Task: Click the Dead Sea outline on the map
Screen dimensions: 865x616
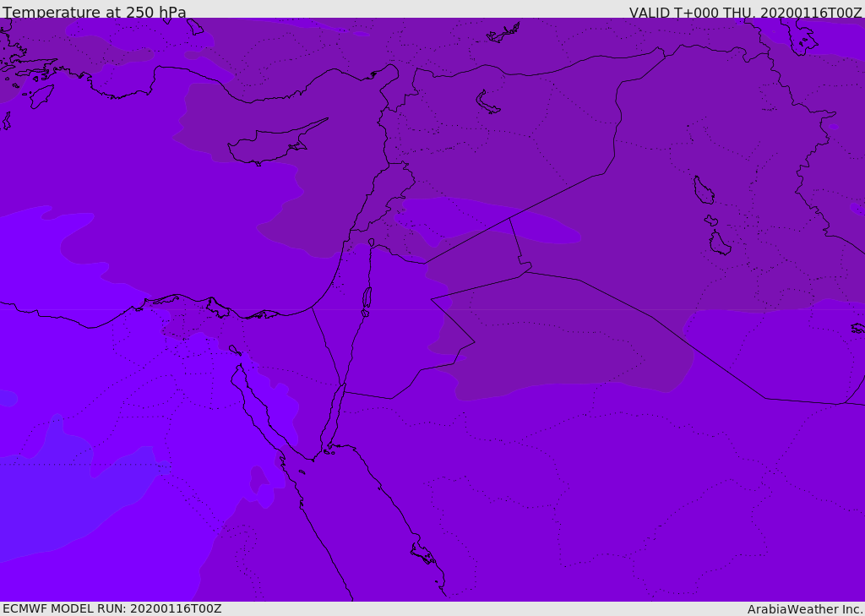Action: (x=367, y=302)
